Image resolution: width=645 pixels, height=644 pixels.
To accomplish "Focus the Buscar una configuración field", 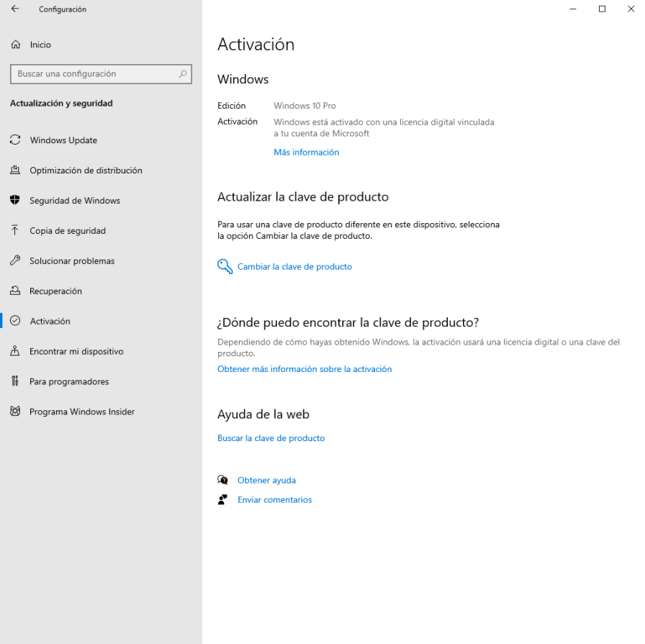I will [x=101, y=74].
